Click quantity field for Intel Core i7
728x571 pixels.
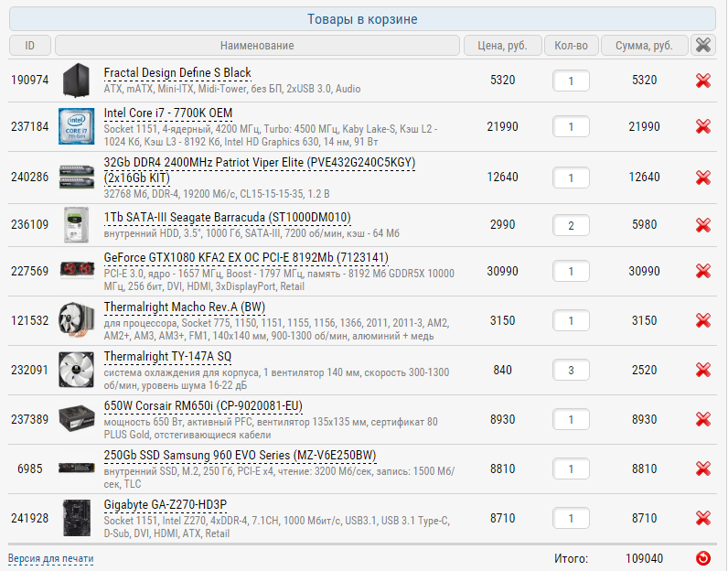(571, 126)
